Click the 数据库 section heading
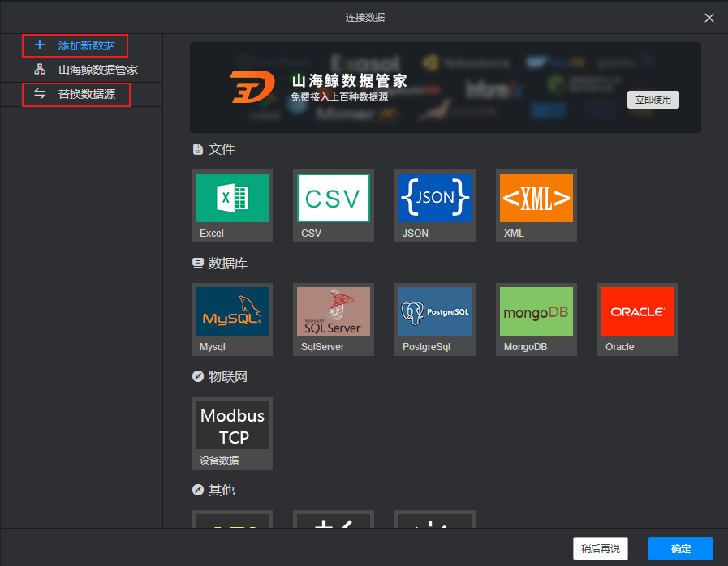This screenshot has height=566, width=728. click(228, 264)
